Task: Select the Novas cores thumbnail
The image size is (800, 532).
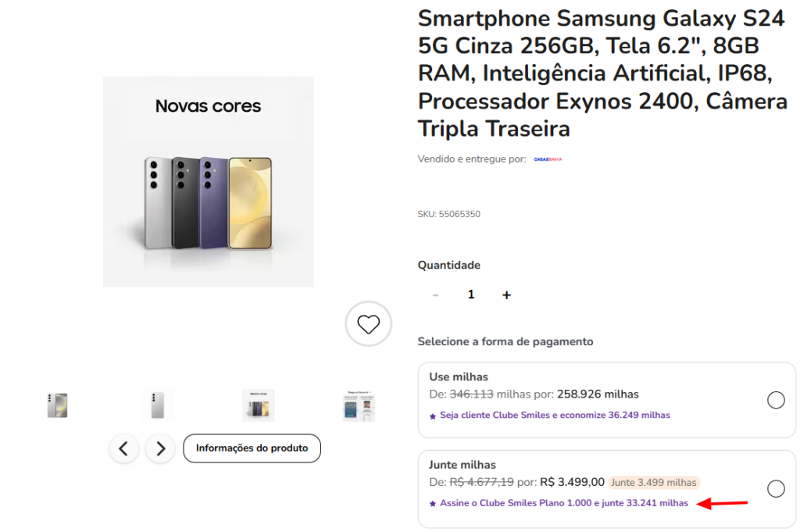Action: pyautogui.click(x=258, y=405)
